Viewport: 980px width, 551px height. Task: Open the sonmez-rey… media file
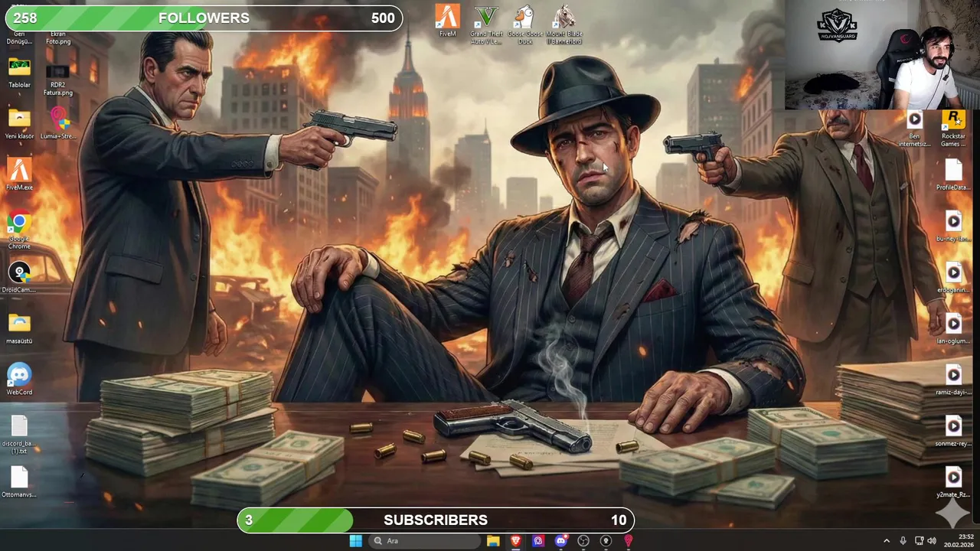[x=953, y=432]
